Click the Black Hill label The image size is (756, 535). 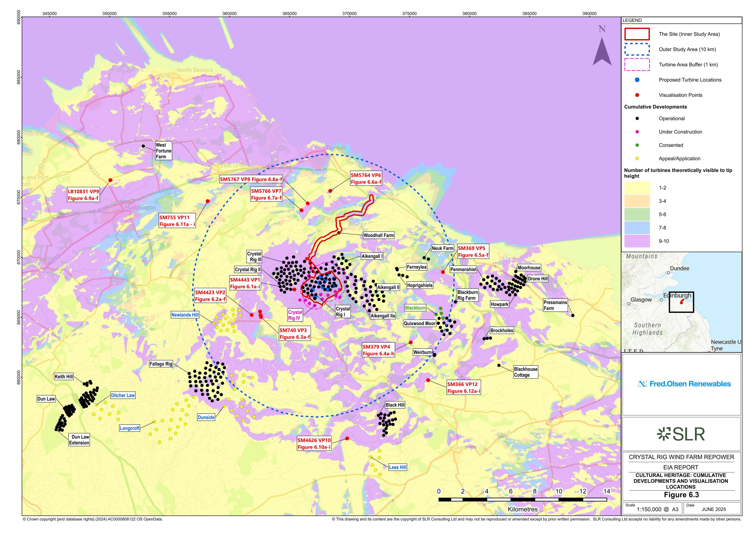395,405
